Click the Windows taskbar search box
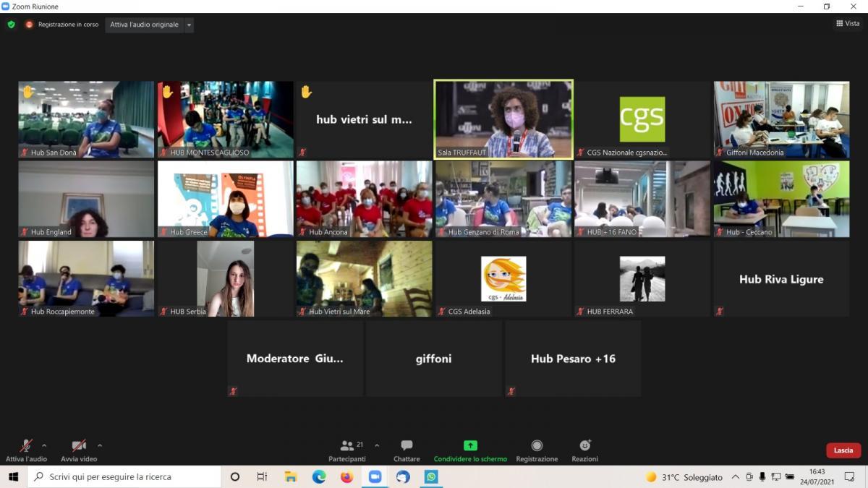 click(x=124, y=477)
